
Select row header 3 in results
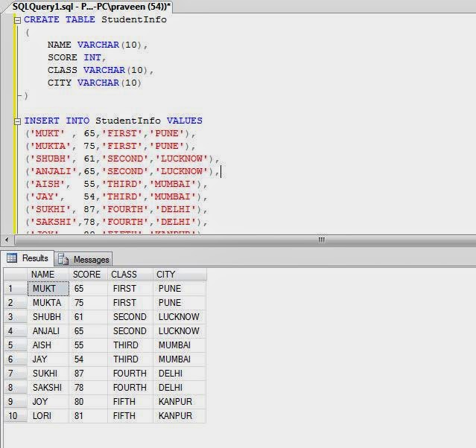coord(16,317)
